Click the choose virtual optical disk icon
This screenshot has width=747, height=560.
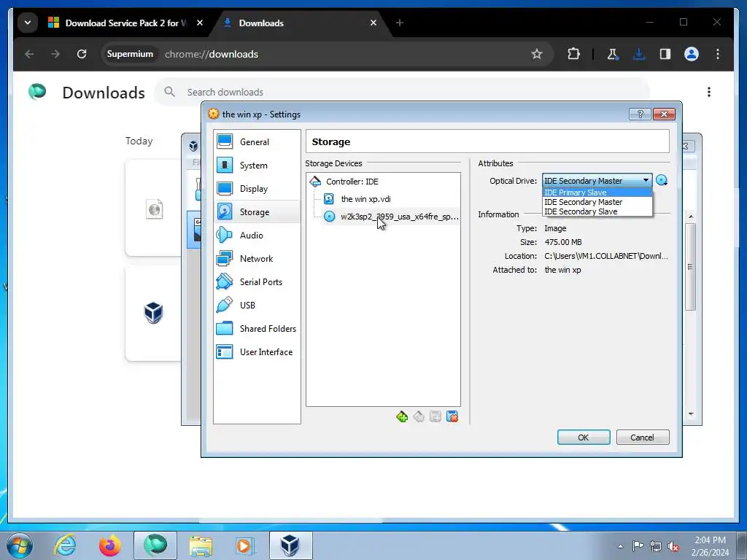tap(661, 181)
